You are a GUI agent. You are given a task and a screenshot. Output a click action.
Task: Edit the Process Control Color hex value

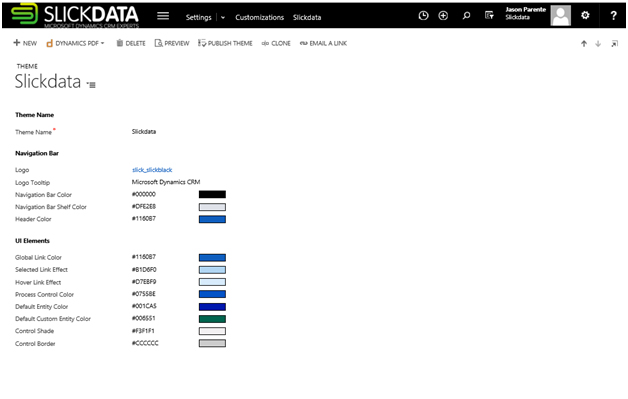(x=144, y=294)
